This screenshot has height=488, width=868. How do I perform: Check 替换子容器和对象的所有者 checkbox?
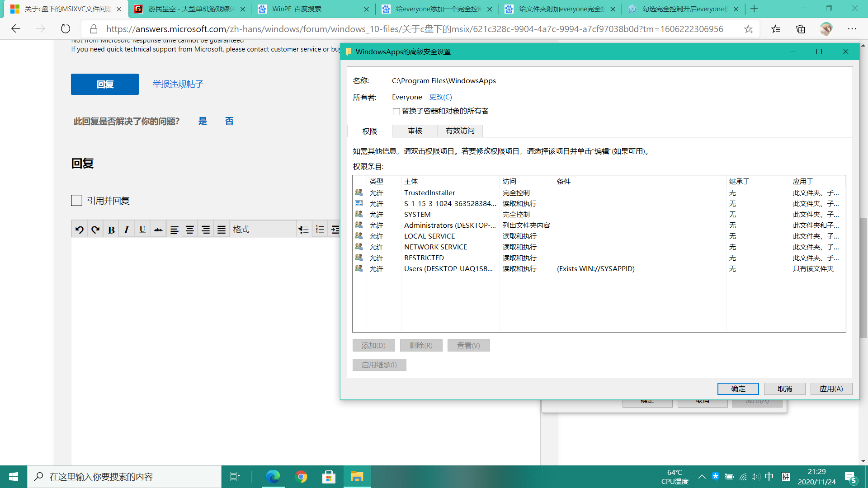[x=396, y=112]
